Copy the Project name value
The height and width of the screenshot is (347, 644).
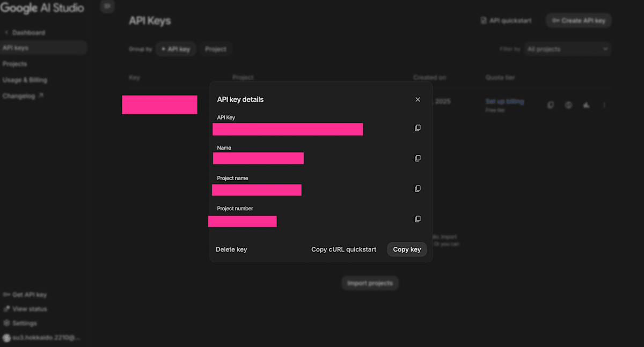point(418,189)
